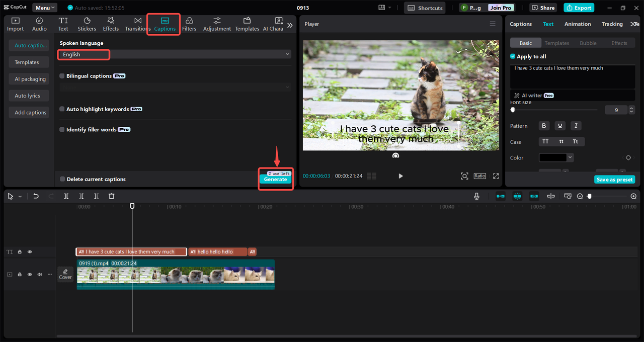Open AI packaging in the sidebar
This screenshot has width=644, height=342.
pos(30,79)
